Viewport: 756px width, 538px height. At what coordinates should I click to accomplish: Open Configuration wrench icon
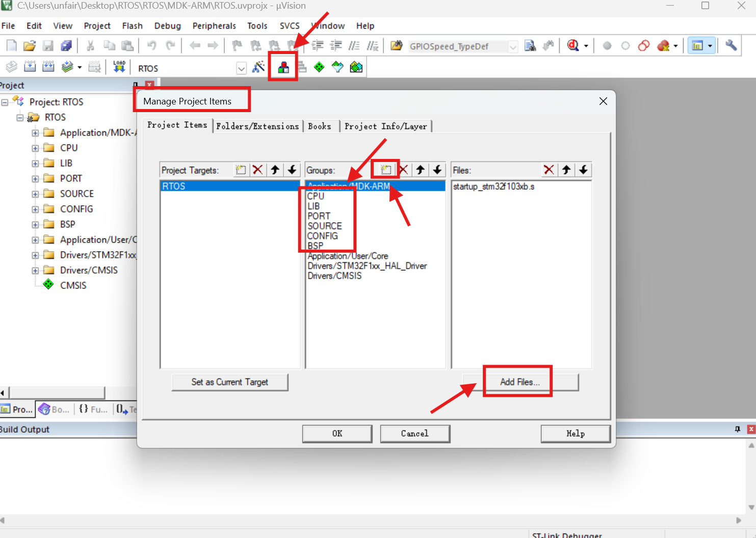click(x=731, y=45)
